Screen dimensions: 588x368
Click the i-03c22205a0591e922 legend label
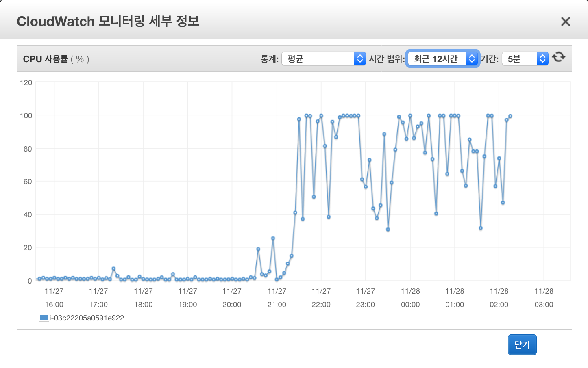87,318
